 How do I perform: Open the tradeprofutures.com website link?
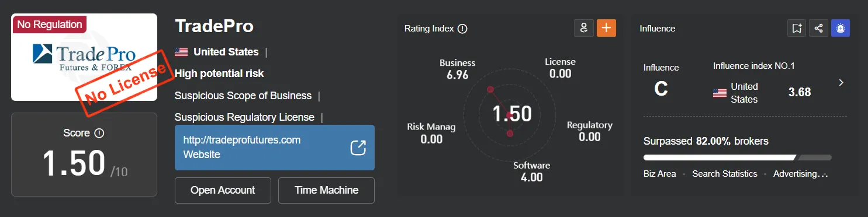[275, 148]
